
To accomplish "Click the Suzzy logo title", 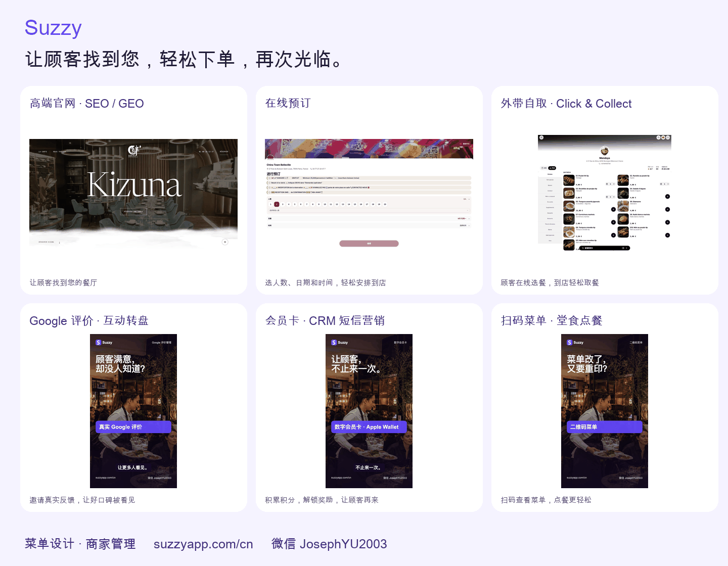I will point(53,28).
